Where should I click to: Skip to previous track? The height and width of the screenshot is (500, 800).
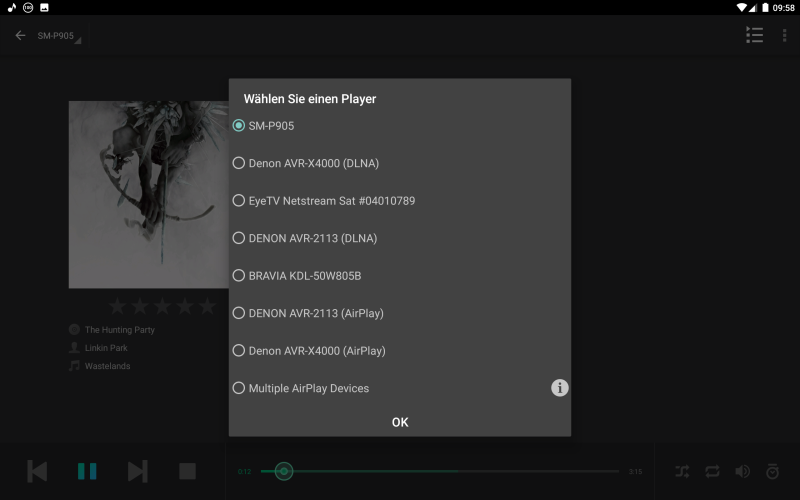point(37,471)
